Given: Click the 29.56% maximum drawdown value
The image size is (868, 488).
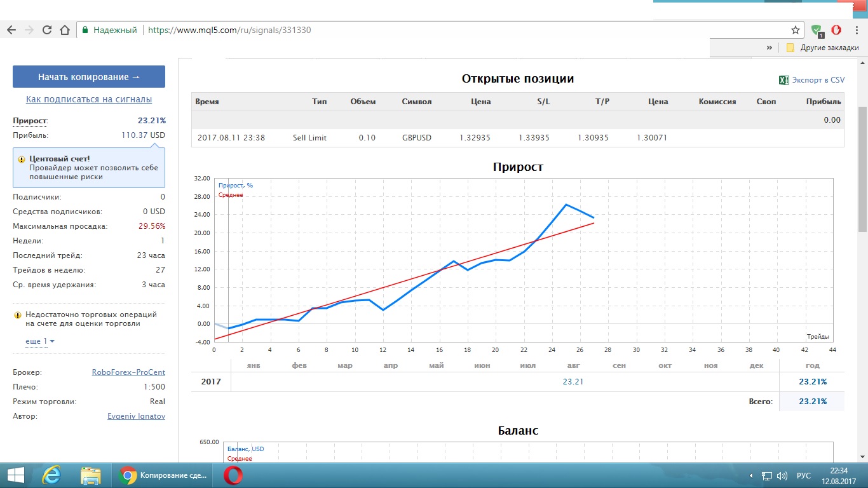Looking at the screenshot, I should tap(152, 226).
